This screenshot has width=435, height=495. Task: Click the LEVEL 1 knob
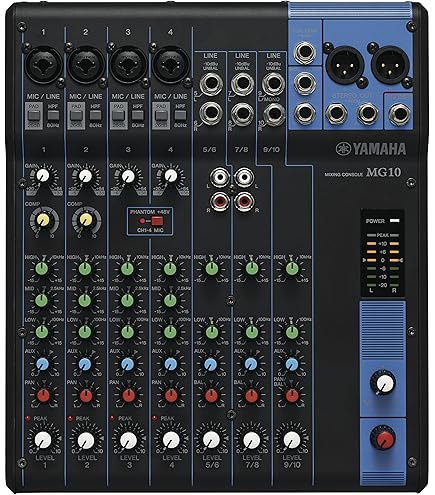point(43,440)
